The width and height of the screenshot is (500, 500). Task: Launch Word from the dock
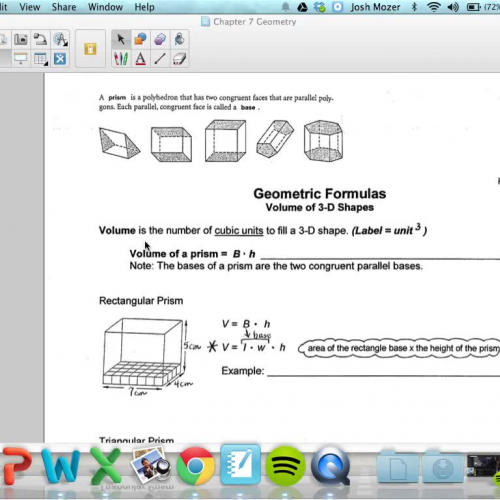pyautogui.click(x=61, y=466)
